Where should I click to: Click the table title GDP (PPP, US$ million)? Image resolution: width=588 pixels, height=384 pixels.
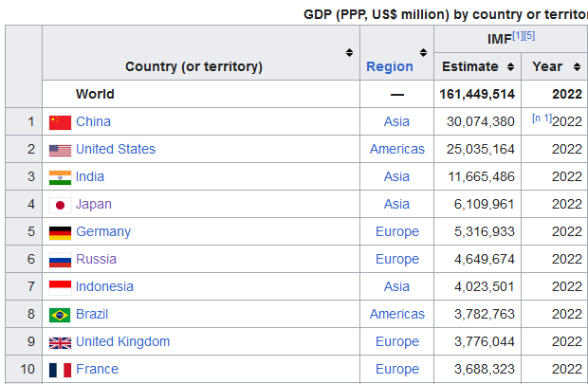tap(446, 14)
